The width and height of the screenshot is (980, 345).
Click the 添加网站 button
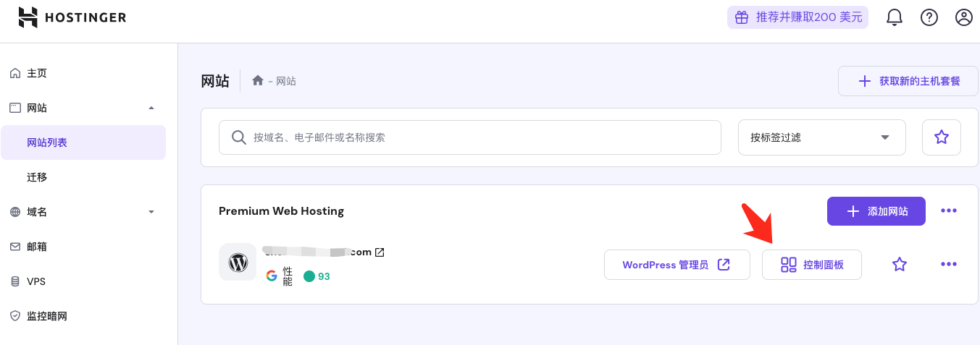876,211
